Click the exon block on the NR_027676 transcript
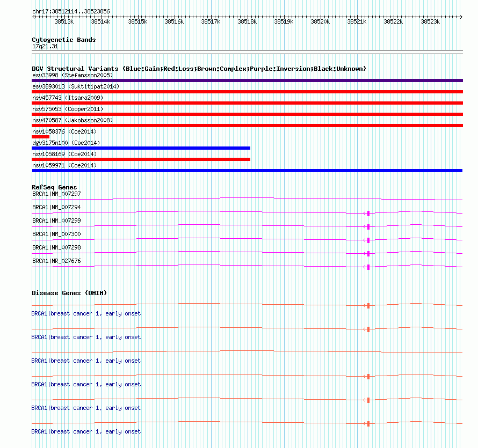 pos(368,267)
